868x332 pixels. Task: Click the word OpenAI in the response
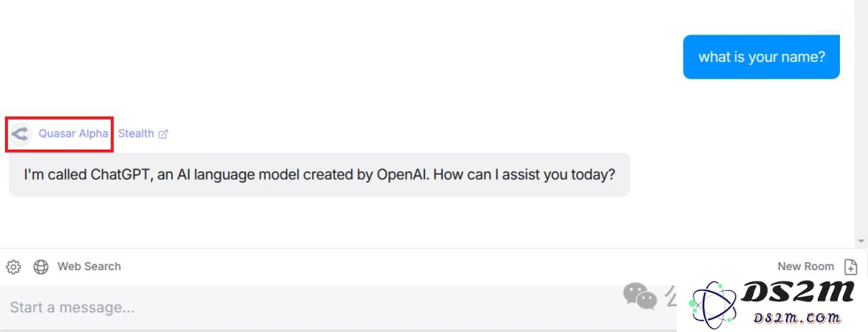404,175
